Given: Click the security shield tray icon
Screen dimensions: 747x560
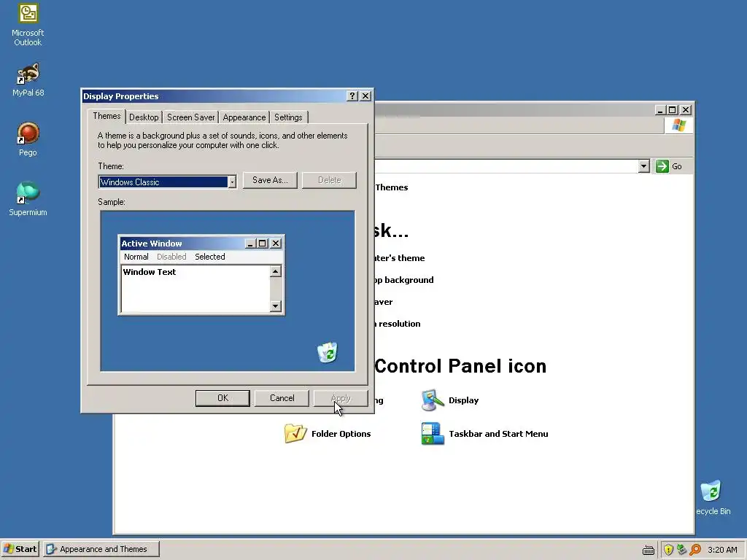Looking at the screenshot, I should [x=668, y=550].
